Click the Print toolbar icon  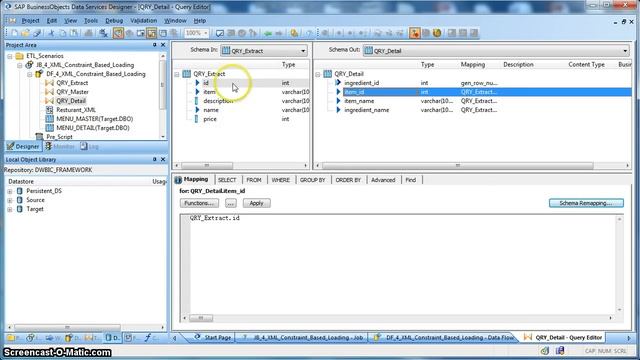[x=88, y=33]
